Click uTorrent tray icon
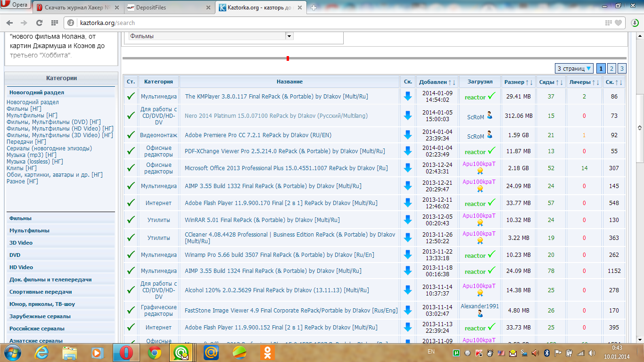 (456, 353)
